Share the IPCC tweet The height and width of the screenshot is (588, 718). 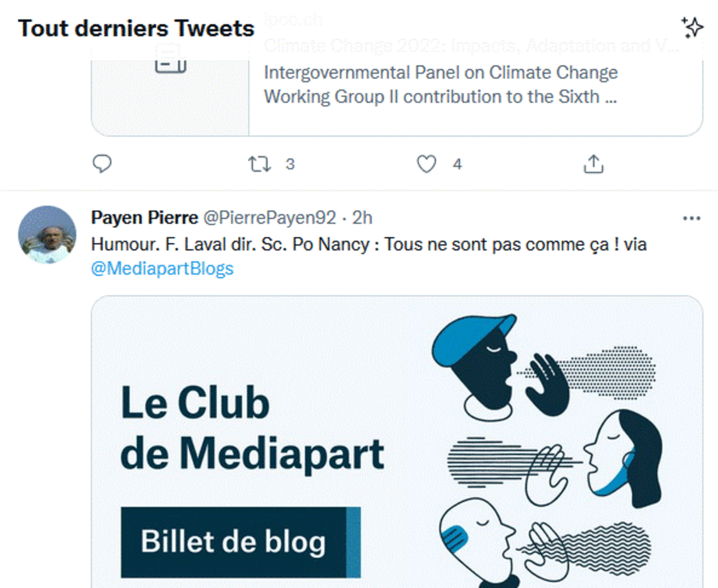click(x=592, y=164)
